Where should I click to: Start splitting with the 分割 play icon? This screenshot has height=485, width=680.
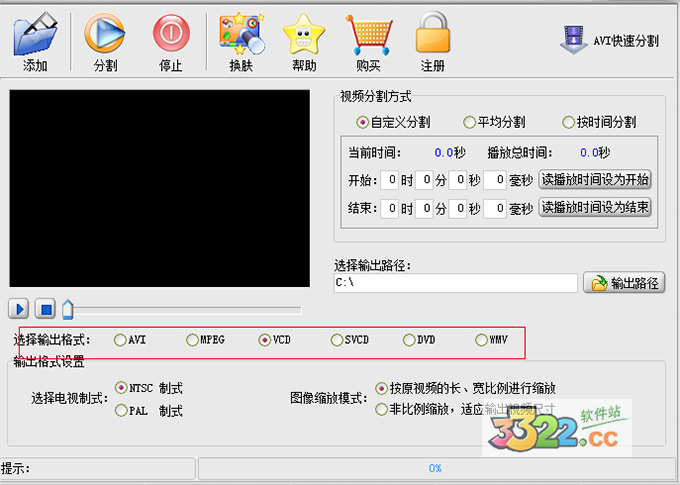(105, 33)
